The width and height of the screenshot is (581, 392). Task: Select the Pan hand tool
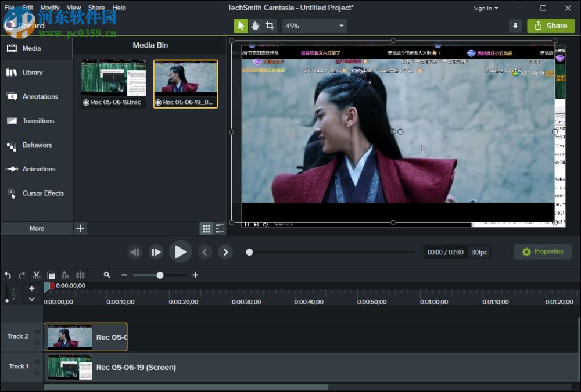point(255,26)
